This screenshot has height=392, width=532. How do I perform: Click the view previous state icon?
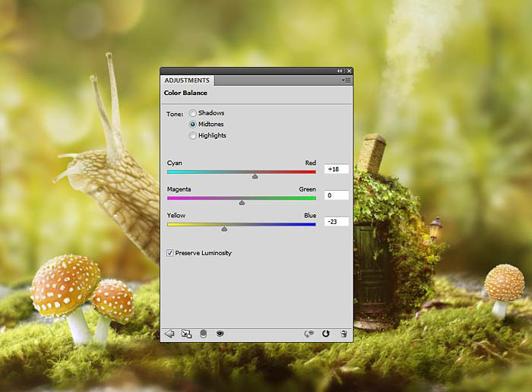309,333
